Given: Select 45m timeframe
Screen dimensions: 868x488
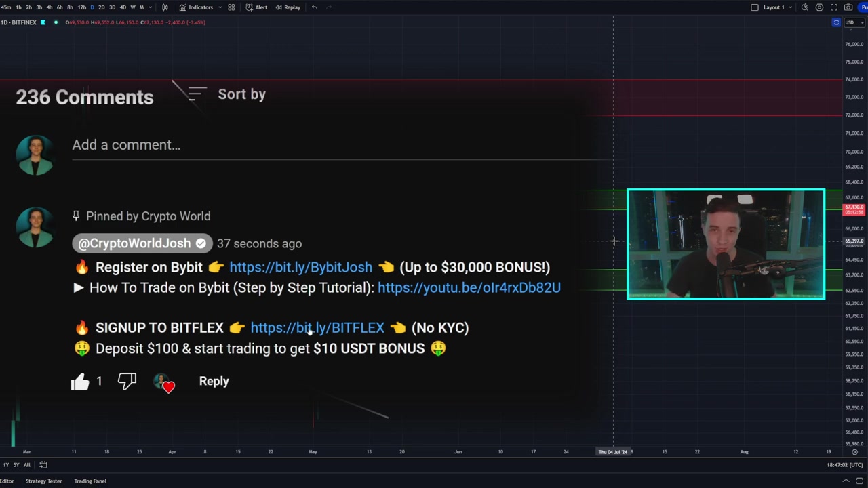Looking at the screenshot, I should tap(5, 7).
